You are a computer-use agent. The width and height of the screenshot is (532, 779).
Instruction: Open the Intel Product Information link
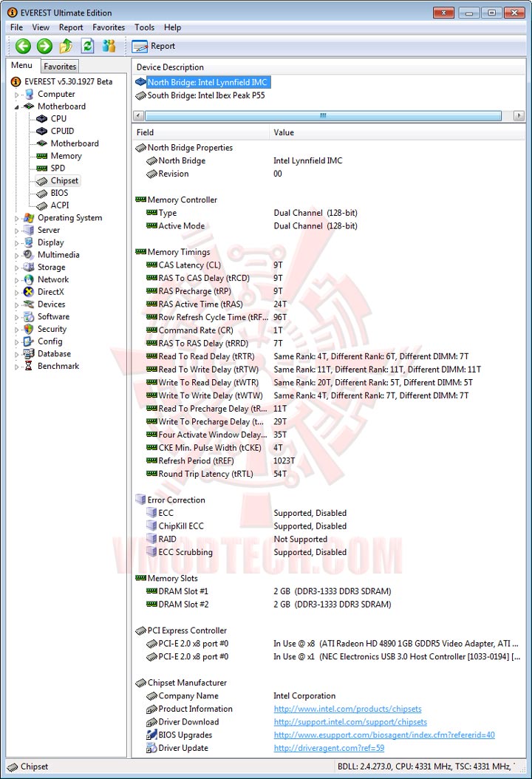pos(347,709)
